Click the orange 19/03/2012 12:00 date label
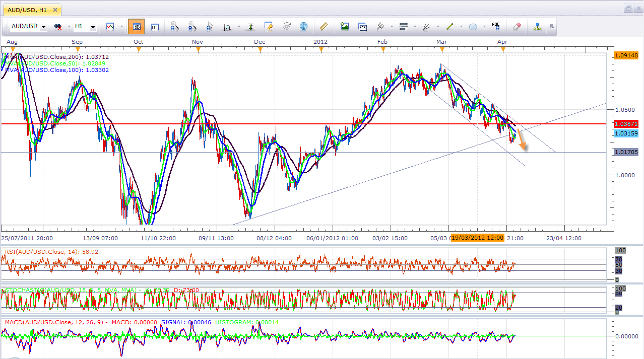This screenshot has width=644, height=359. click(x=478, y=238)
